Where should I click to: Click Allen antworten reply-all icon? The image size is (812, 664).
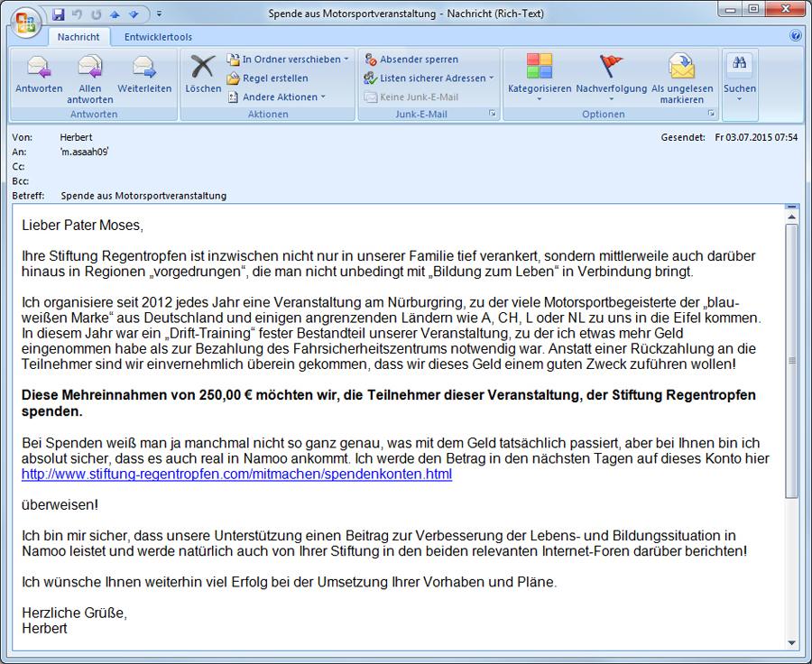[90, 67]
